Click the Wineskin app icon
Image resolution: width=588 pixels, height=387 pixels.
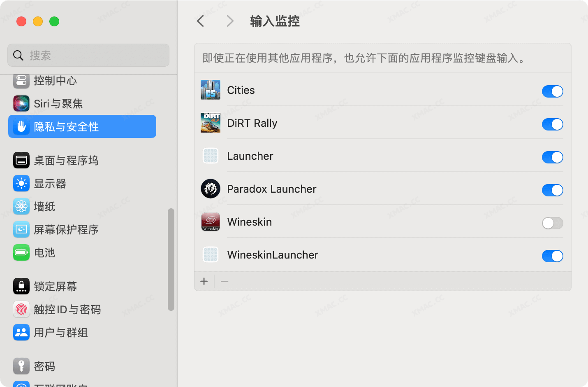210,222
